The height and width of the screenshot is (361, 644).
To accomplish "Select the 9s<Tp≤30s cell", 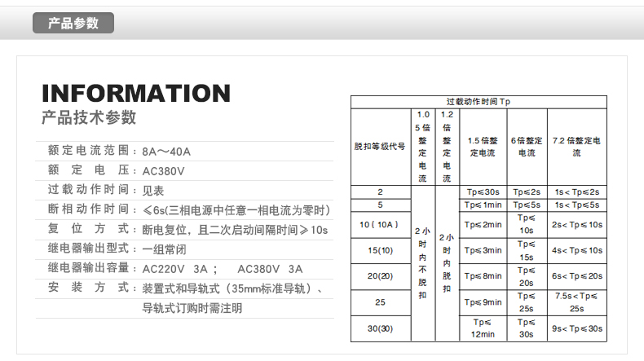I will [576, 328].
